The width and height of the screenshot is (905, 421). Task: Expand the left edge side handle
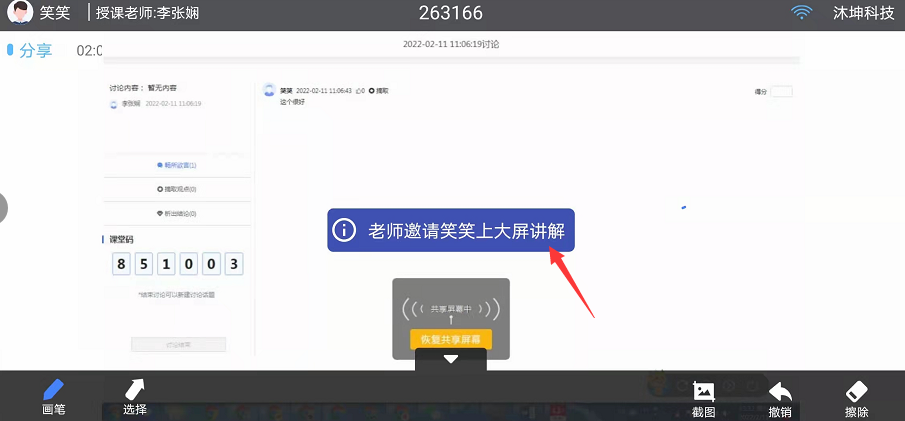[3, 207]
